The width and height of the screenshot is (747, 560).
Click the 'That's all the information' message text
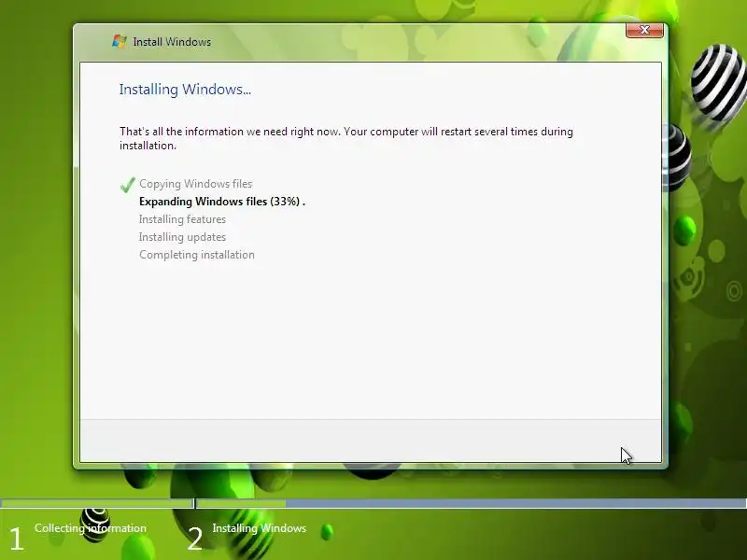tap(346, 138)
